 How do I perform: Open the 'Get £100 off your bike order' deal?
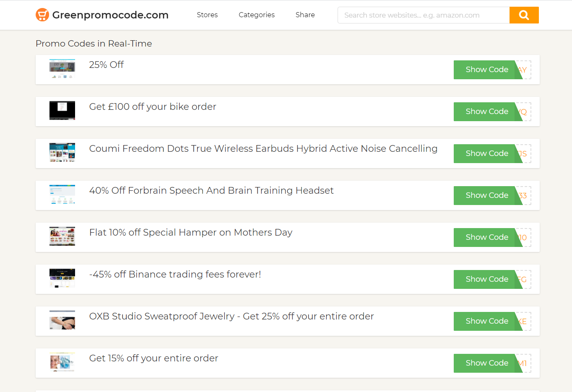(152, 107)
